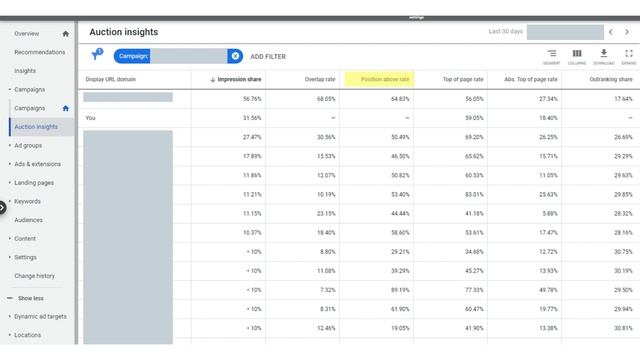Screen dimensions: 640x360
Task: Open the Audiences page
Action: [28, 220]
